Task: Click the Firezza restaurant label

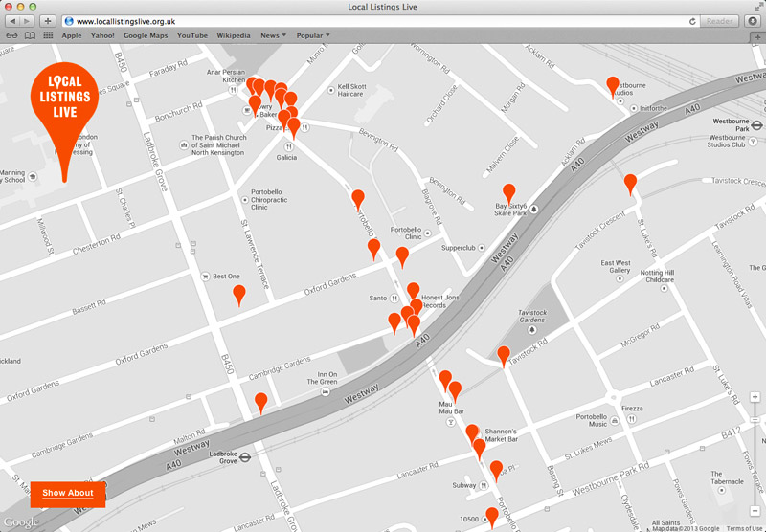Action: pos(632,408)
